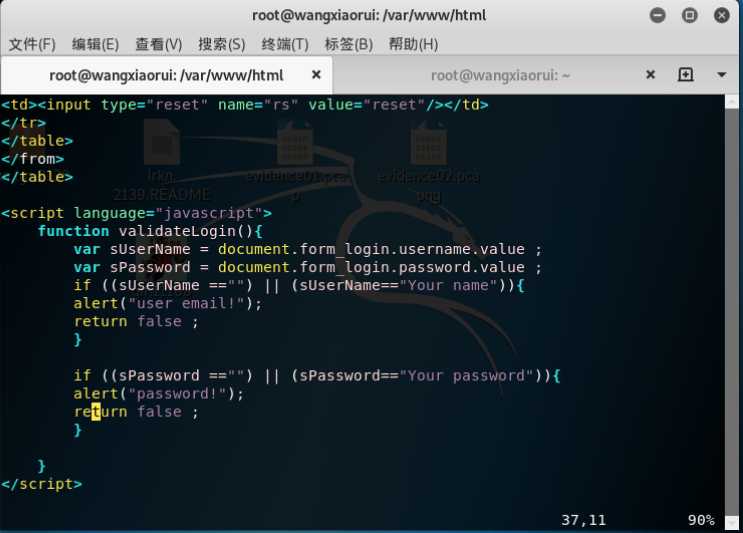Click the alert("user email!"); line
Viewport: 743px width, 533px height.
click(167, 303)
